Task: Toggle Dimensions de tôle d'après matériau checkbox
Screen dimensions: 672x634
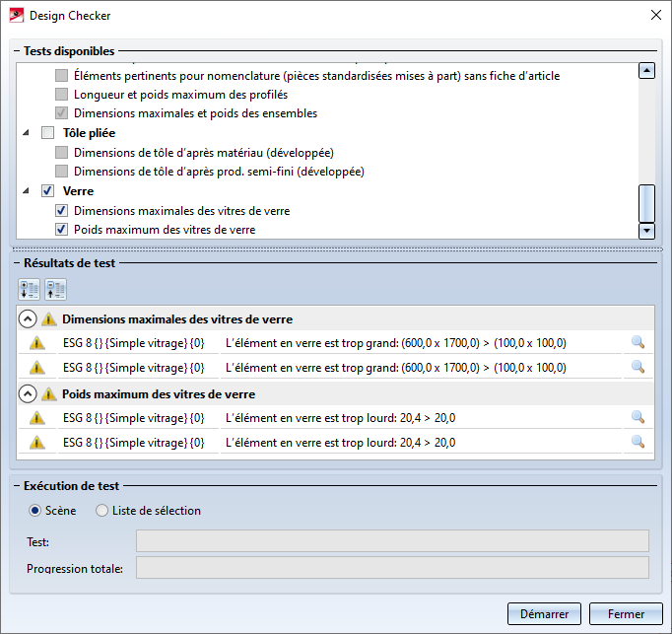Action: [x=61, y=152]
